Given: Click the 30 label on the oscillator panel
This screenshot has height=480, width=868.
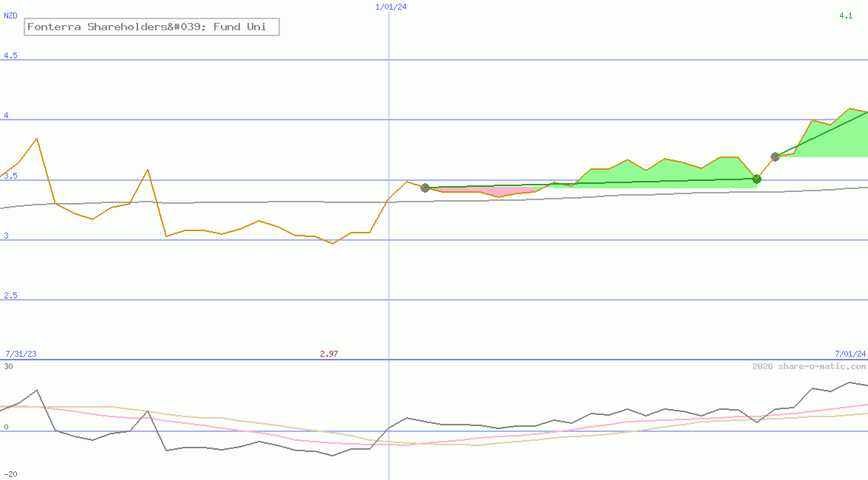Looking at the screenshot, I should pyautogui.click(x=8, y=366).
